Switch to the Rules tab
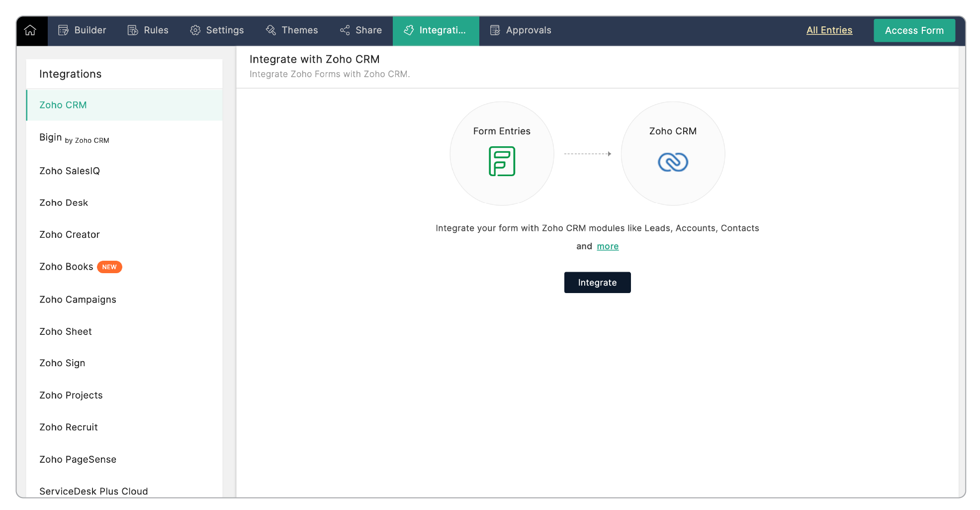The height and width of the screenshot is (510, 980). 148,30
